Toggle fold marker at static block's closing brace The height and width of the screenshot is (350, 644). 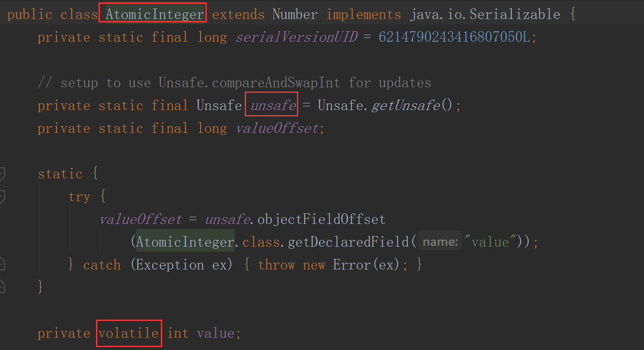pos(2,287)
